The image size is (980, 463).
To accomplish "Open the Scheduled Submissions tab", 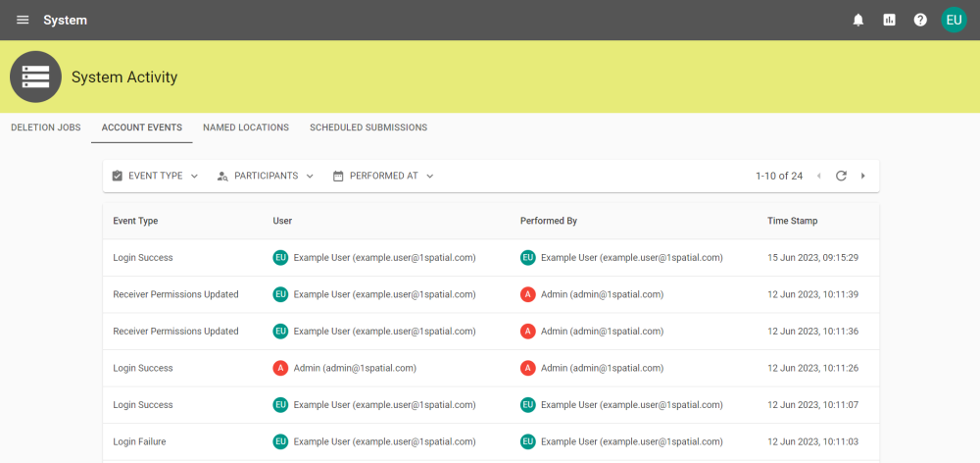I will click(x=367, y=128).
